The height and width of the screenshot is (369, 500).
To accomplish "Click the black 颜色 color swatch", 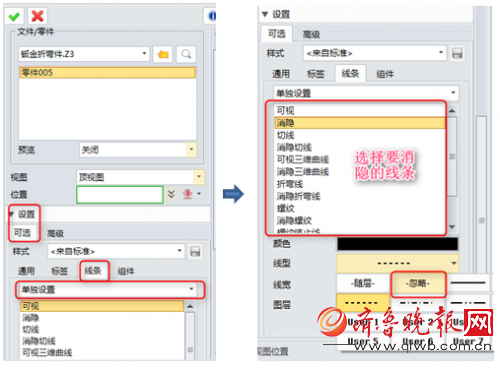I will [x=397, y=244].
